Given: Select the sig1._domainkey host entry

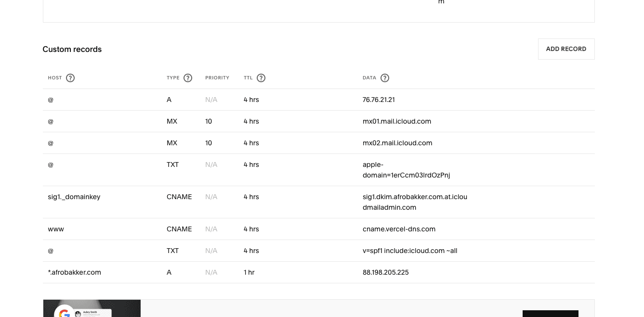Looking at the screenshot, I should 74,197.
